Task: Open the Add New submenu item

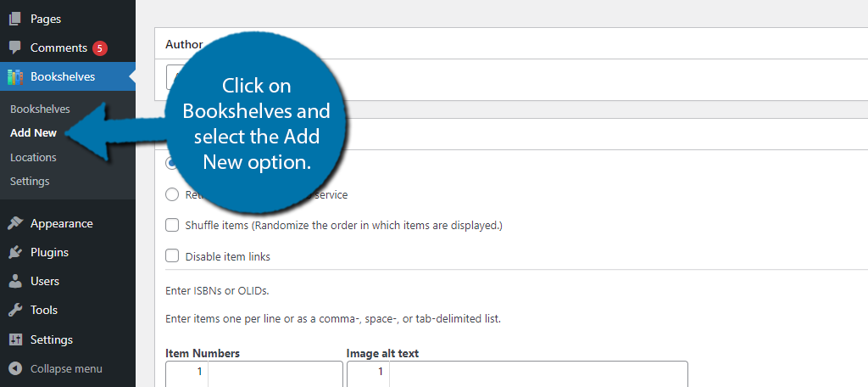Action: [33, 133]
